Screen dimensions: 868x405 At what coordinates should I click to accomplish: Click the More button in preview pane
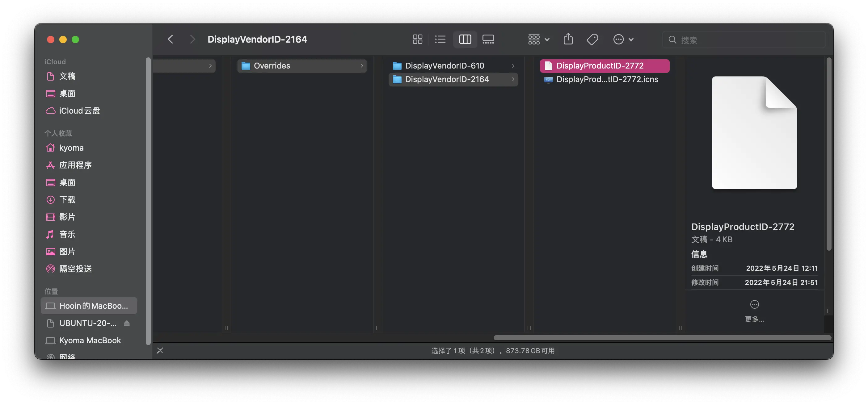coord(754,304)
